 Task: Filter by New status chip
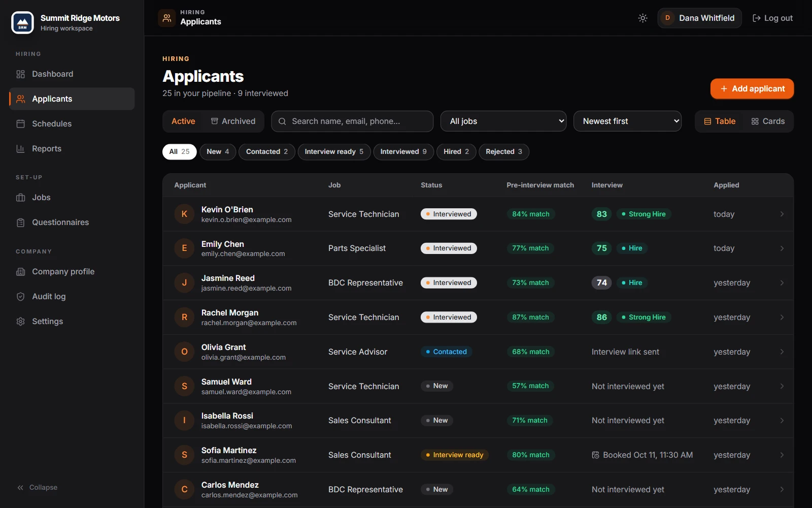point(218,152)
